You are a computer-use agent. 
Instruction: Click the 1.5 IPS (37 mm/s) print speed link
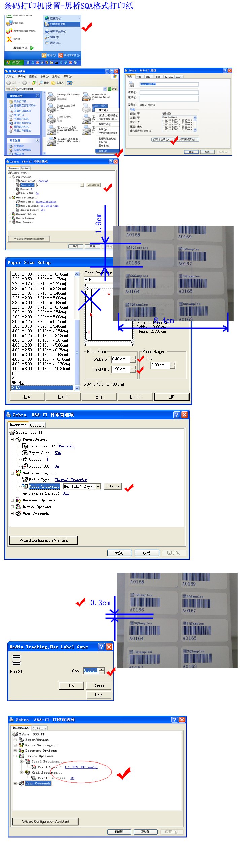point(81,767)
